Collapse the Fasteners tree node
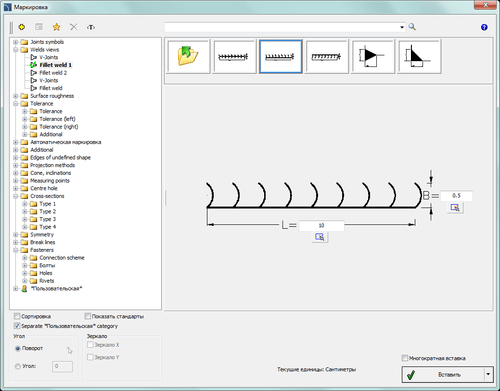The width and height of the screenshot is (500, 391). [15, 250]
